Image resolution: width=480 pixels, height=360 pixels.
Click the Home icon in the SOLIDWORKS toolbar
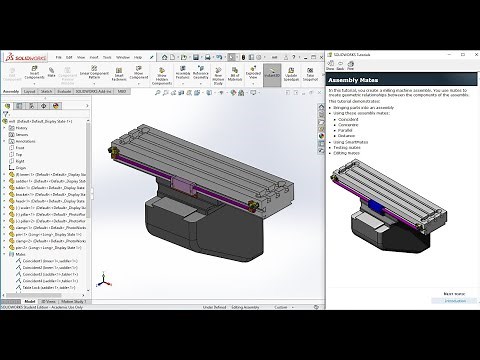[164, 57]
